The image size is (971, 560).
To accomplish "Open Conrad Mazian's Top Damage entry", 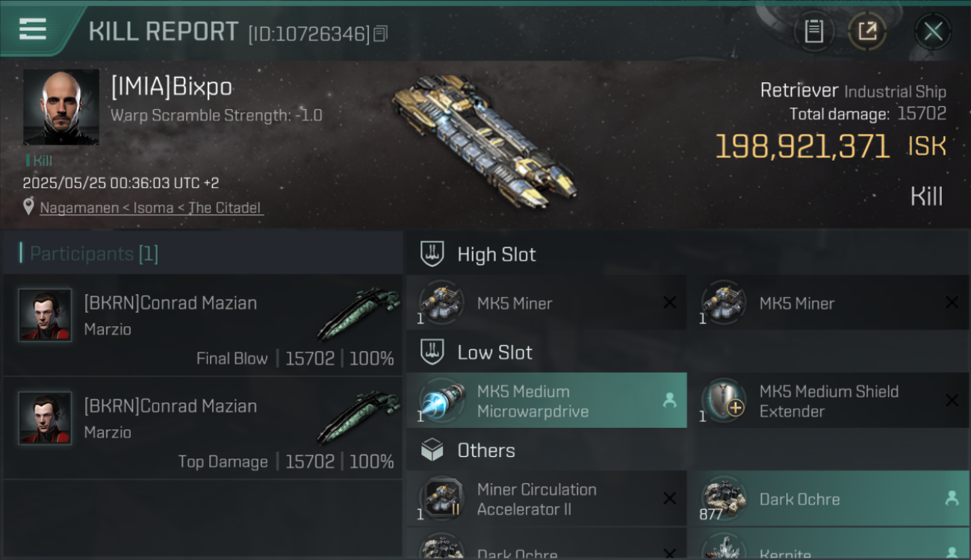I will pyautogui.click(x=202, y=428).
